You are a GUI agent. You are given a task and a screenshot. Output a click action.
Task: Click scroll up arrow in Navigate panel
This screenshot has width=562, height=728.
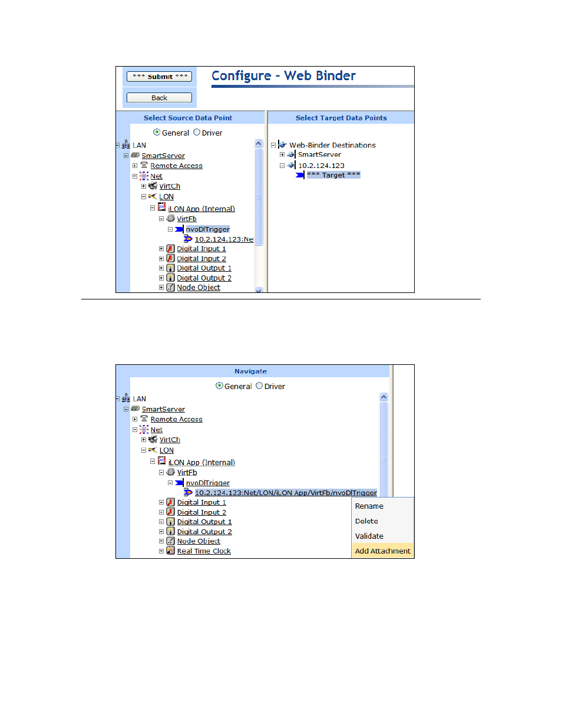(x=384, y=397)
